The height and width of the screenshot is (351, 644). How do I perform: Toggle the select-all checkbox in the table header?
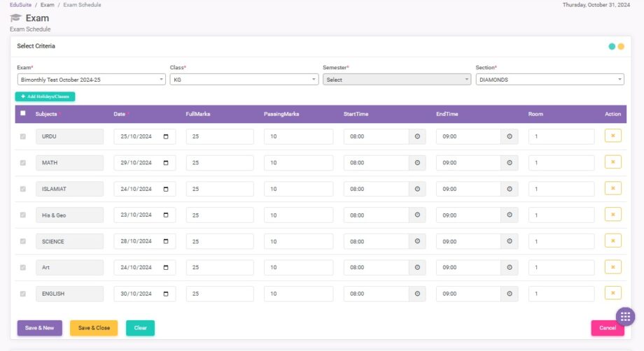click(x=23, y=113)
